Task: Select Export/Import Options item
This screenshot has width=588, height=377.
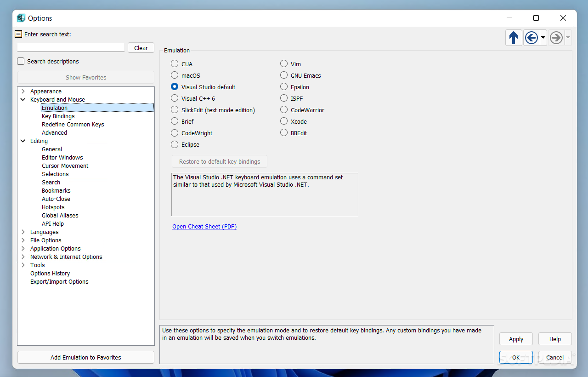Action: click(x=59, y=282)
